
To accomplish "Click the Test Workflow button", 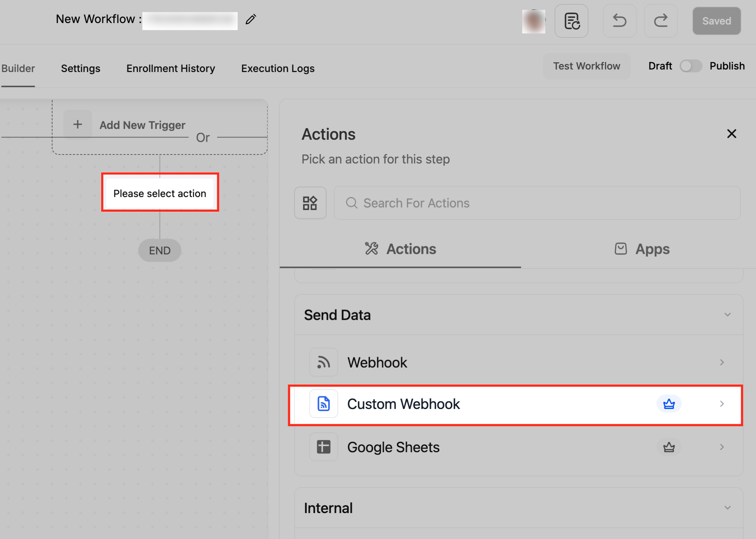I will 586,66.
